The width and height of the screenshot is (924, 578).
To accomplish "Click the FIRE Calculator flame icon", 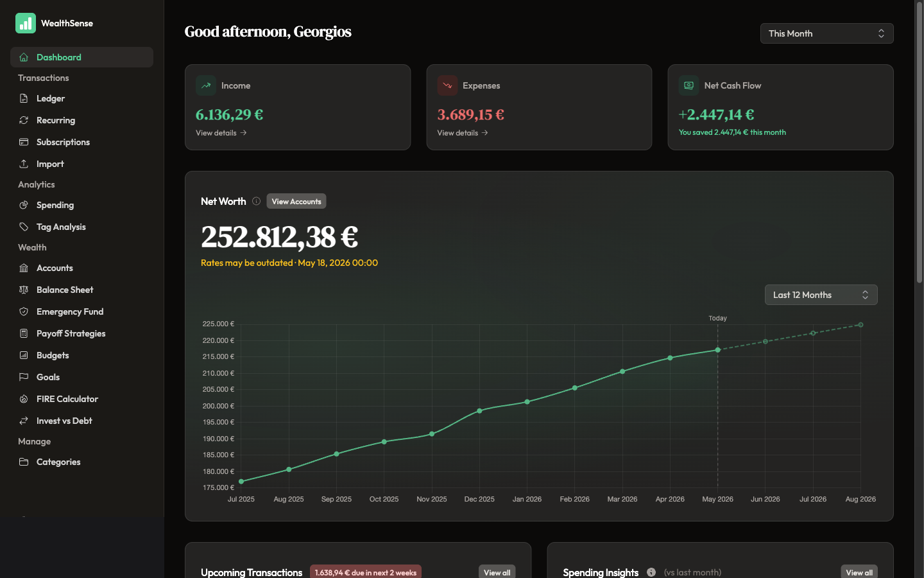I will pyautogui.click(x=24, y=399).
